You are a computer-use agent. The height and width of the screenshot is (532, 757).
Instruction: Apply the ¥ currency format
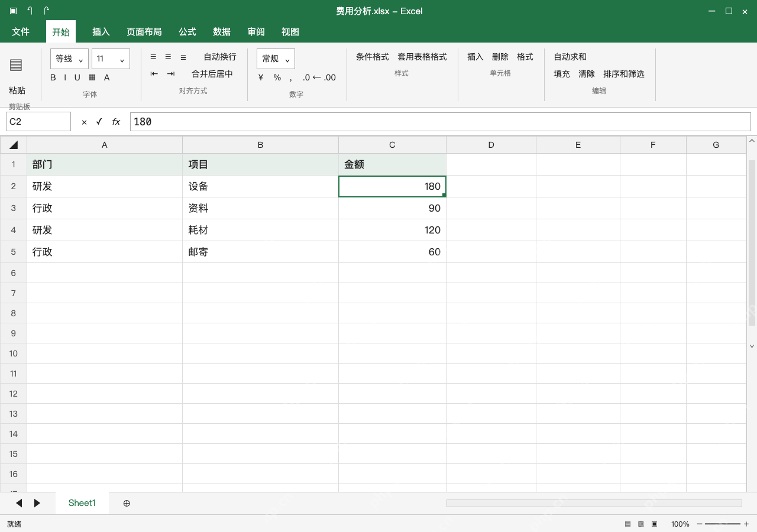[261, 77]
